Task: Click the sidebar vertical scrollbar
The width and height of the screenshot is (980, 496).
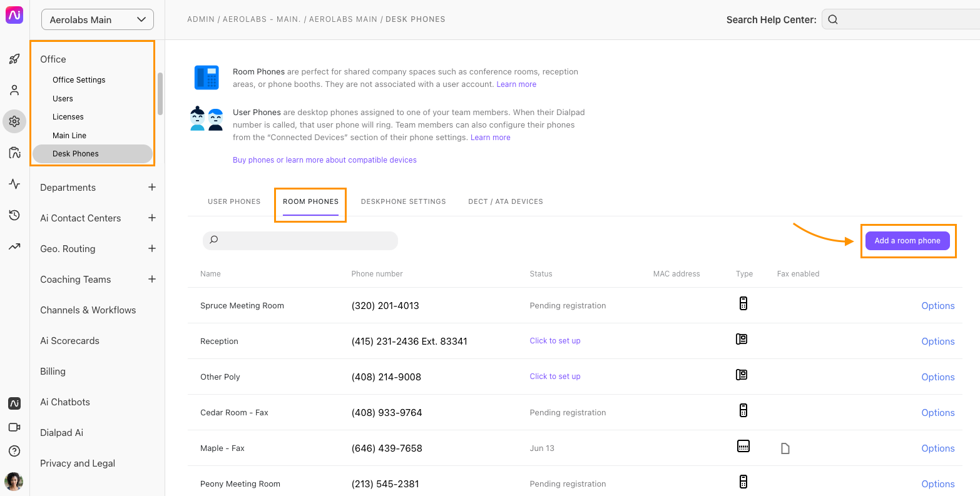Action: [160, 94]
